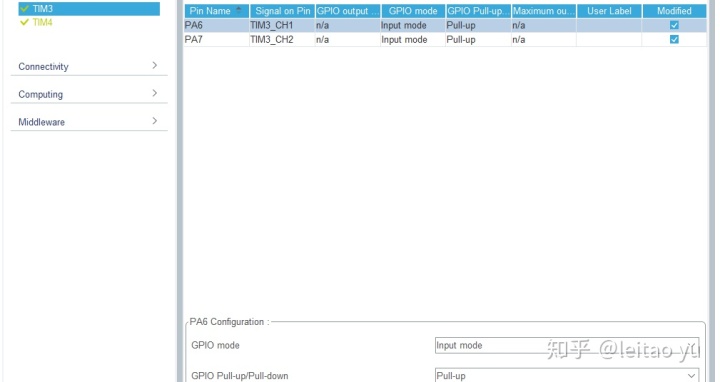Open the GPIO Pull-up/Pull-down dropdown
Screen dimensions: 720x382
567,375
